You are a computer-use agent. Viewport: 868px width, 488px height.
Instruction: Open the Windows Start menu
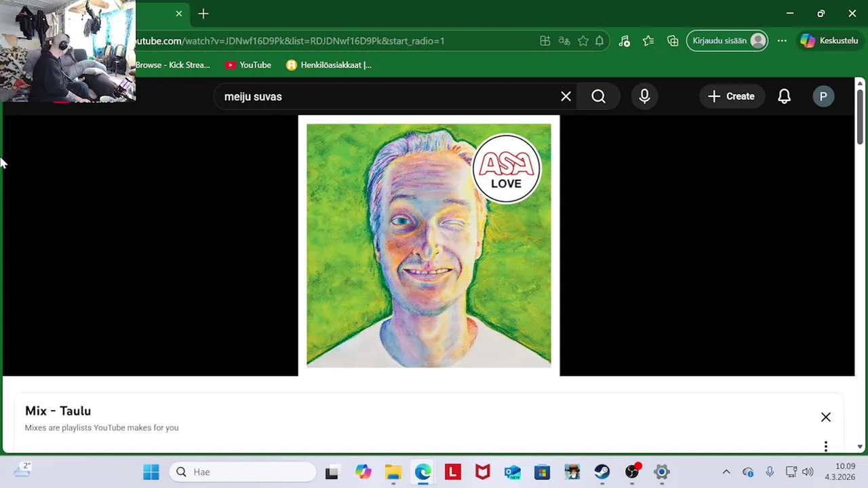click(x=151, y=472)
